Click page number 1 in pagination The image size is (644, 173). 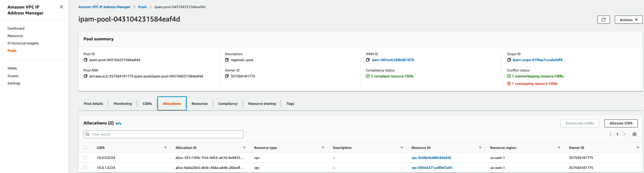[617, 134]
